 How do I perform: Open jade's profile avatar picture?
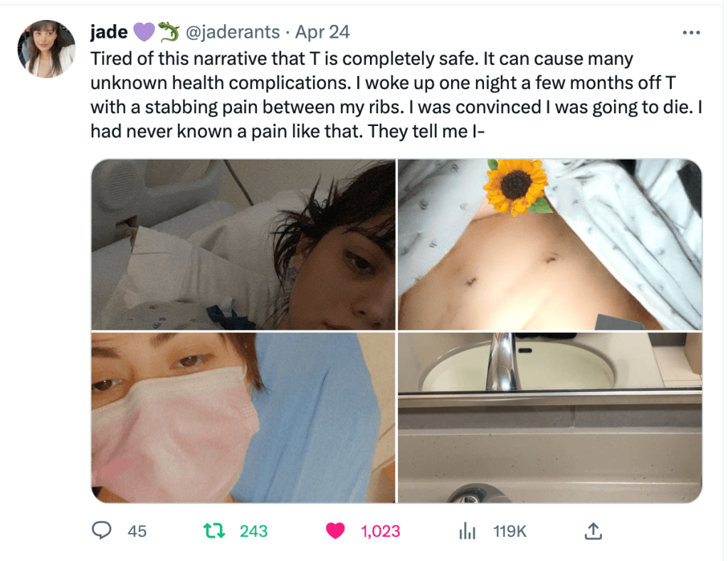[46, 48]
